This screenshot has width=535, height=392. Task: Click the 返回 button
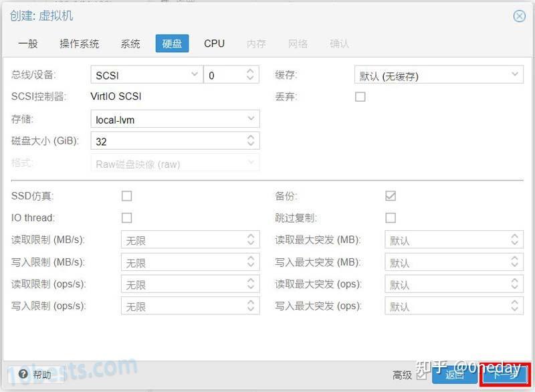(x=456, y=375)
